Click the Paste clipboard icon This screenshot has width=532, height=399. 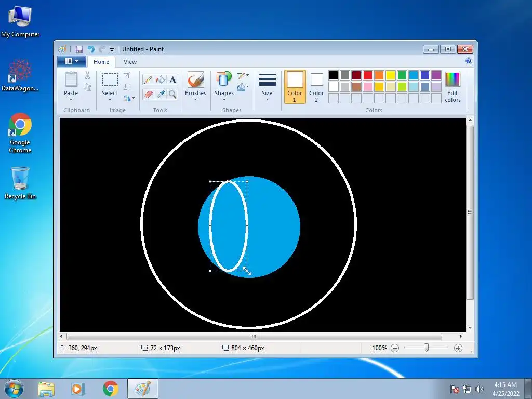coord(71,79)
